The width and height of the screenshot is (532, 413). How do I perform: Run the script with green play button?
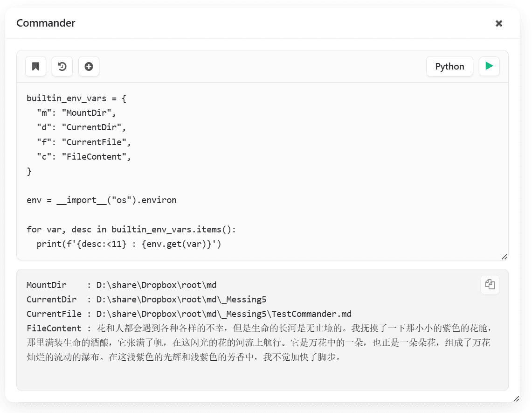pos(489,66)
